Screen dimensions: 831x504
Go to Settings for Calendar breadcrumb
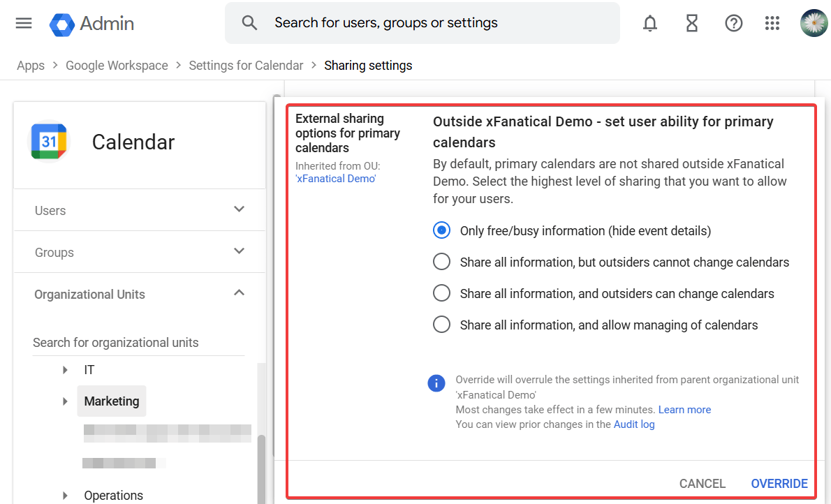click(x=246, y=65)
